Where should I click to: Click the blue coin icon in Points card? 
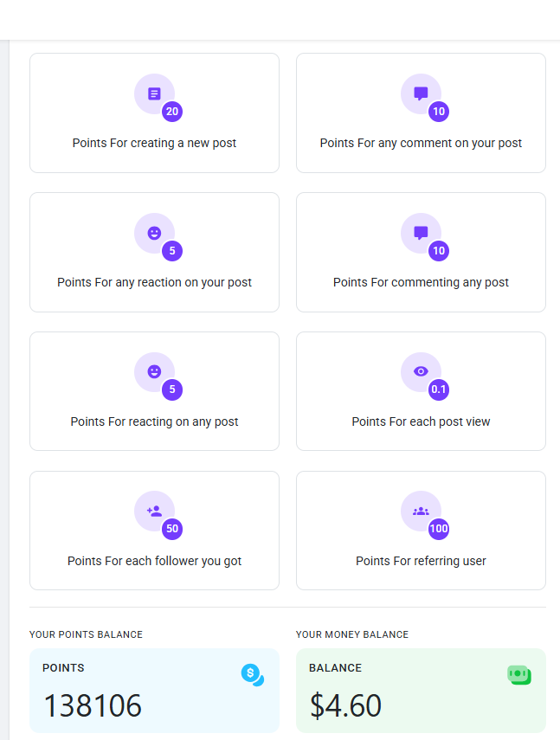[253, 675]
